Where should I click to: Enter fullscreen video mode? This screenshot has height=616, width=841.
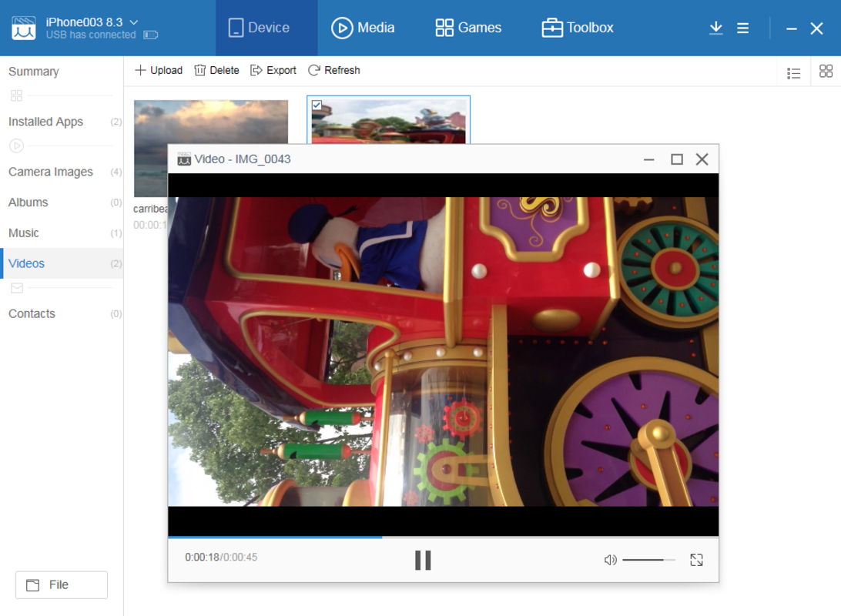[x=696, y=560]
